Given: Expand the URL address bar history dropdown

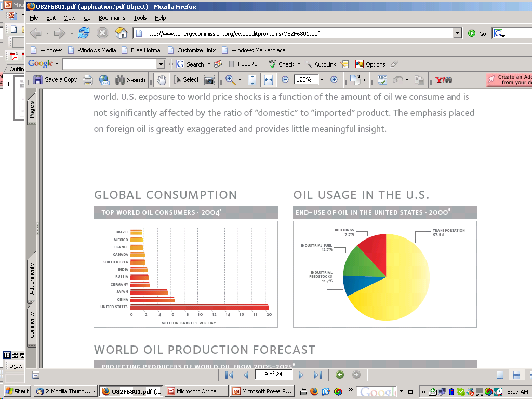Looking at the screenshot, I should (x=457, y=33).
